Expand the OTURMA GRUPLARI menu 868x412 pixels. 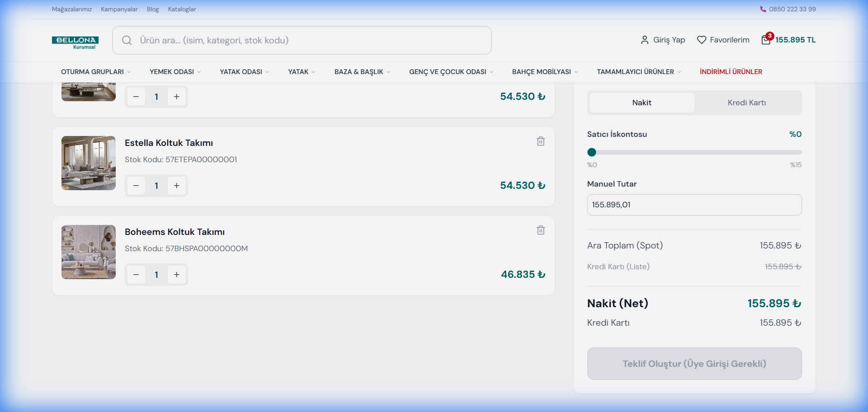pyautogui.click(x=95, y=72)
